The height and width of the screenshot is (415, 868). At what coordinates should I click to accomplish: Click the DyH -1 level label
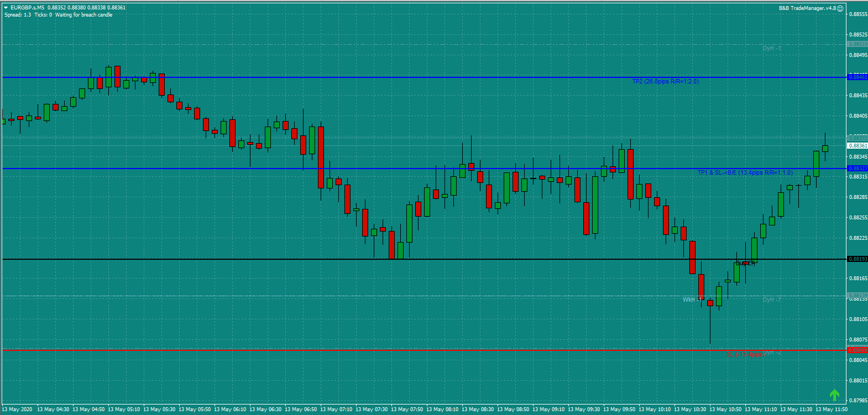pyautogui.click(x=772, y=49)
